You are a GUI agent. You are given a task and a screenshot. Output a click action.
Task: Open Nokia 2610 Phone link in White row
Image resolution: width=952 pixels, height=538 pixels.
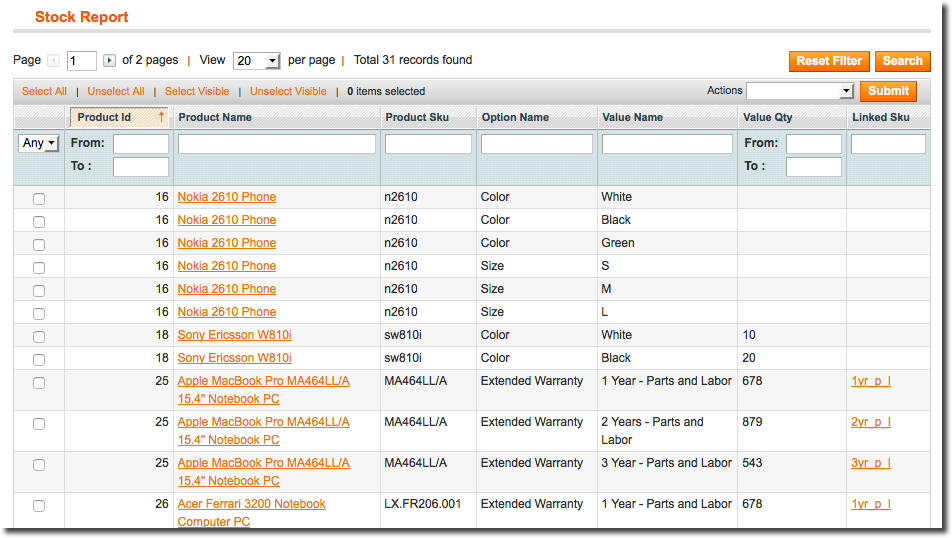(227, 197)
